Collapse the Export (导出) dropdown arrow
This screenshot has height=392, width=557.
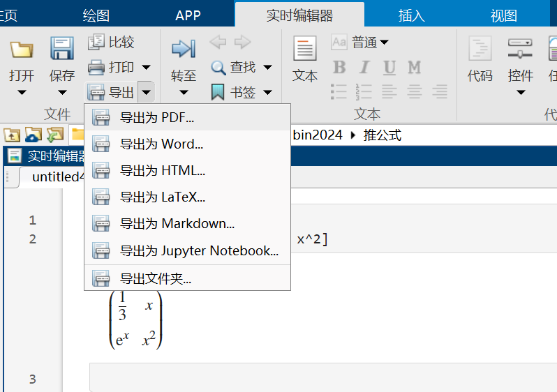tap(146, 92)
